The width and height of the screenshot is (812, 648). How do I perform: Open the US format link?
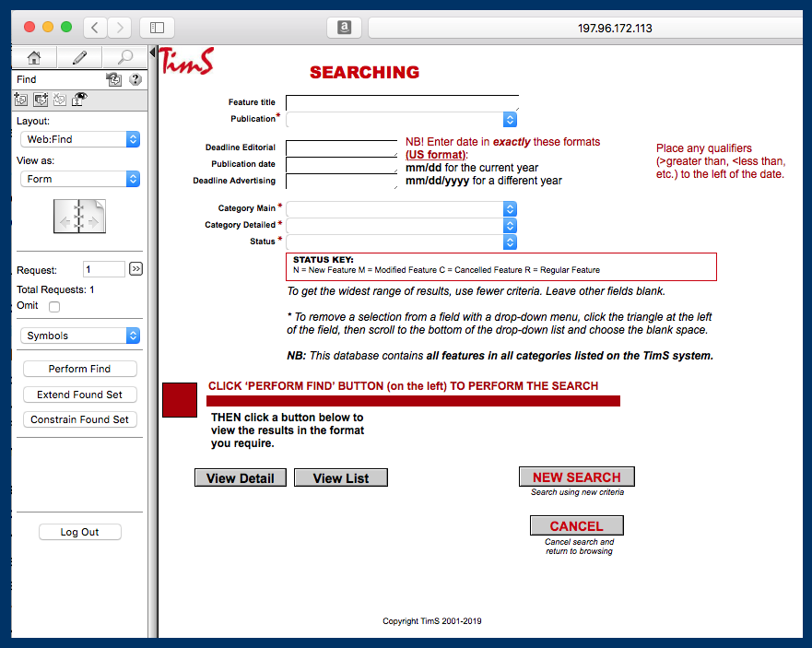(x=435, y=155)
